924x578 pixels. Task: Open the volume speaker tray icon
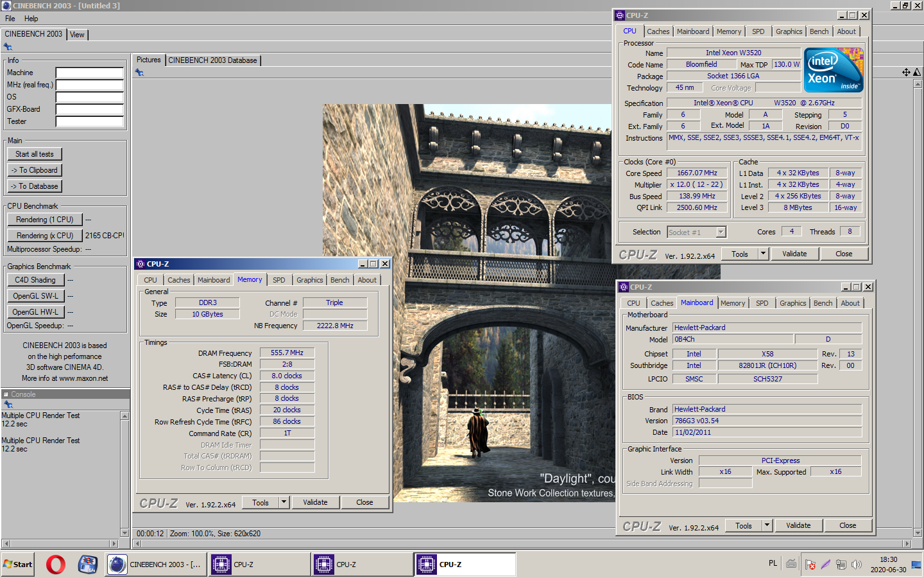(x=857, y=565)
